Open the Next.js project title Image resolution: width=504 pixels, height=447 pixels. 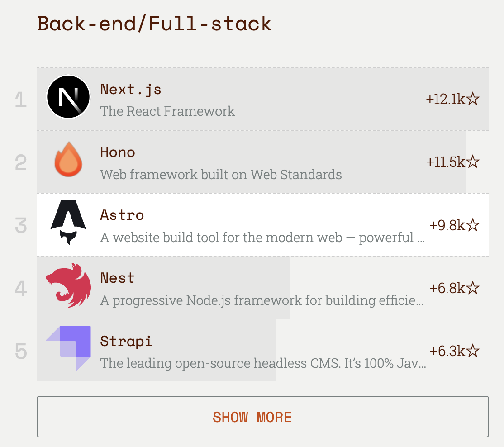tap(130, 89)
